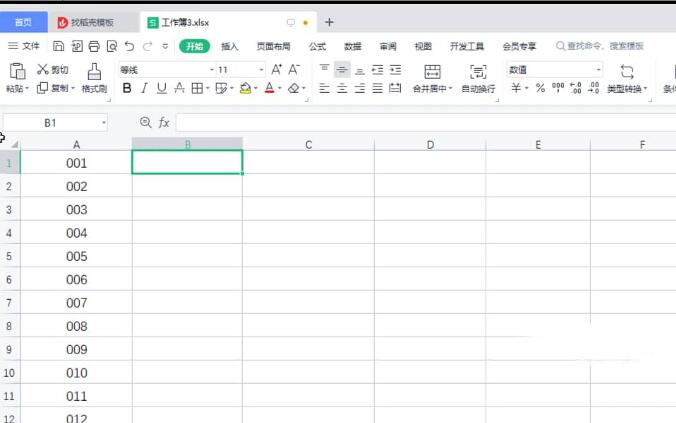Viewport: 676px width, 423px height.
Task: Switch to the Review (审阅) tab
Action: click(x=388, y=46)
